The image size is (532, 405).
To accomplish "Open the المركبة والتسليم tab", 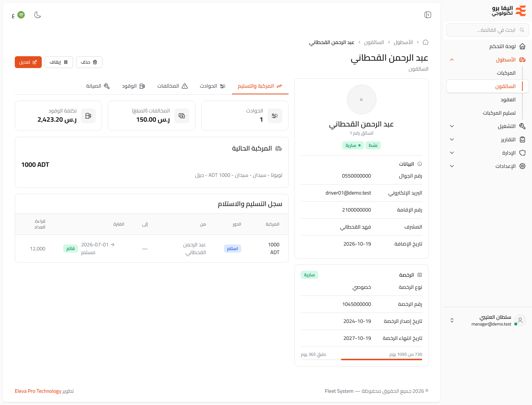I will click(260, 86).
